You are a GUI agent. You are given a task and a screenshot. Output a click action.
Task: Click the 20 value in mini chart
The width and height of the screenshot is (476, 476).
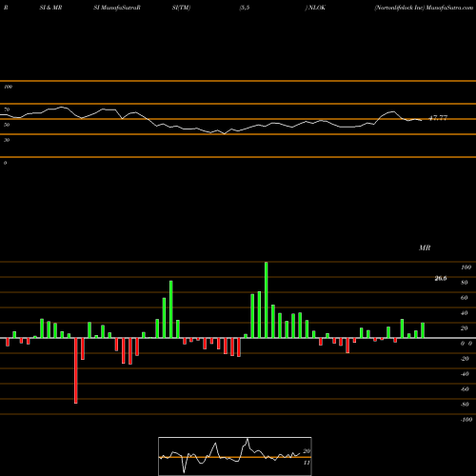[x=307, y=451]
